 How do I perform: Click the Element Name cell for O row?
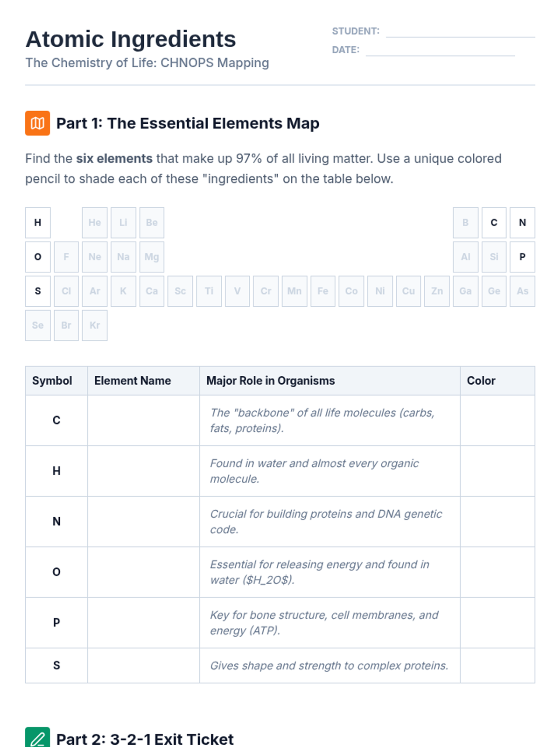[x=144, y=572]
